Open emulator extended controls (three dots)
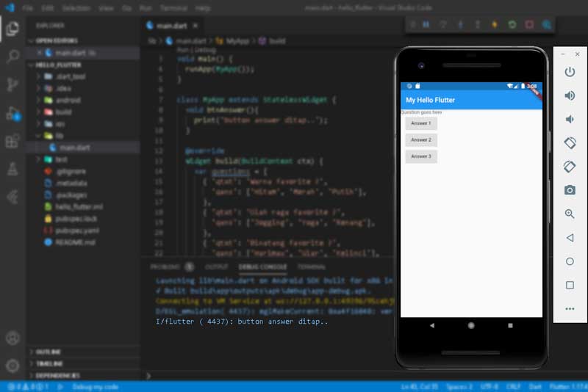The height and width of the screenshot is (392, 588). click(x=570, y=309)
